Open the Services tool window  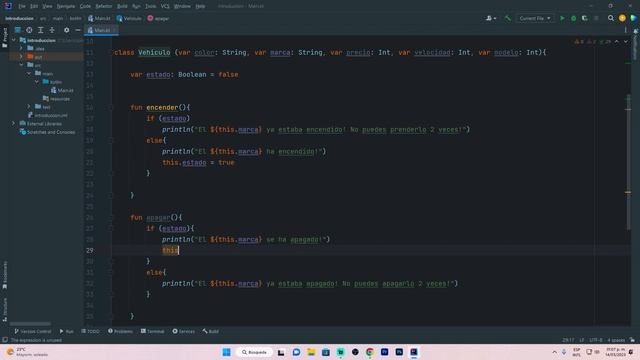coord(183,331)
